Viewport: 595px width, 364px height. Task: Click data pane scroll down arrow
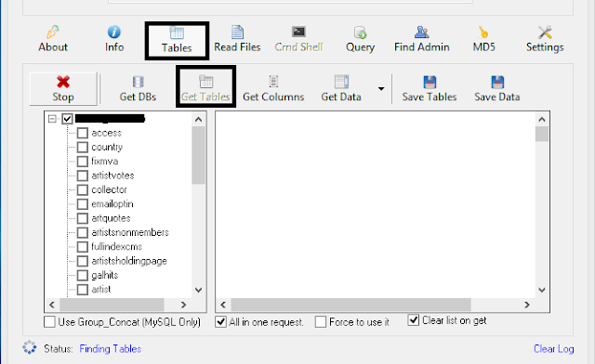(x=542, y=290)
